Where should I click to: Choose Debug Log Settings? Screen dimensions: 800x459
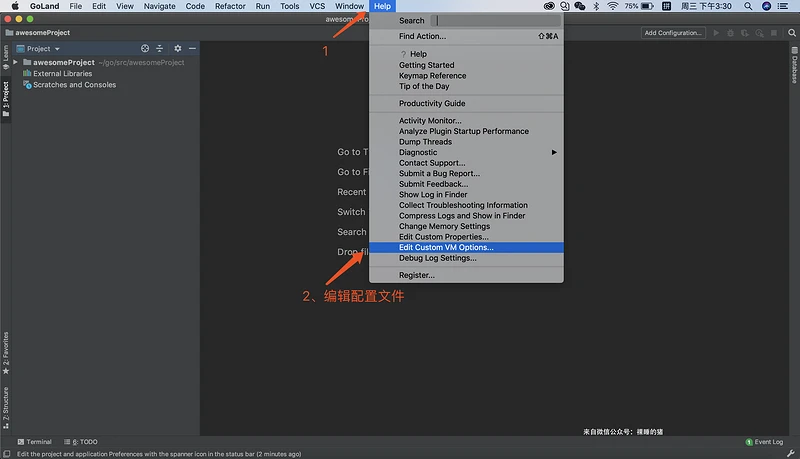click(x=466, y=258)
